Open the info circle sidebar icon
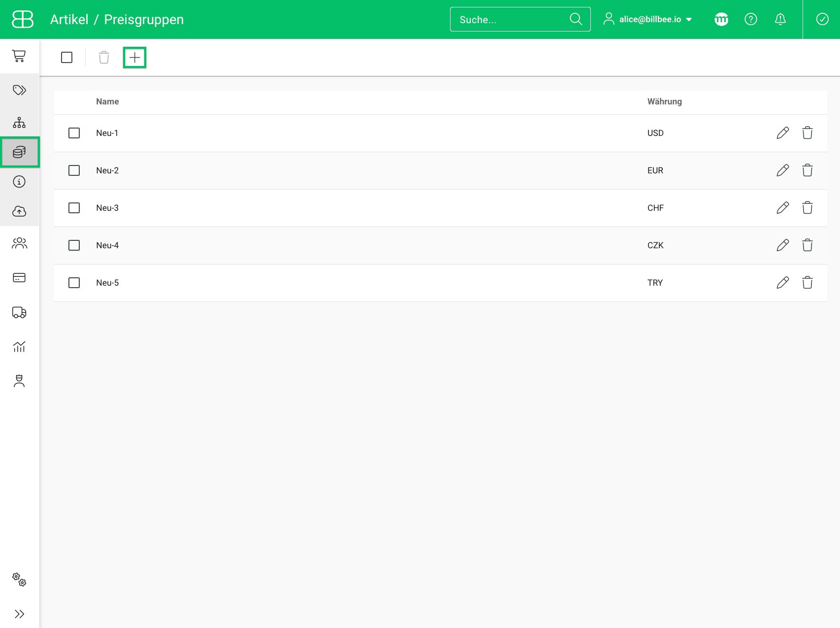The height and width of the screenshot is (628, 840). click(x=19, y=182)
